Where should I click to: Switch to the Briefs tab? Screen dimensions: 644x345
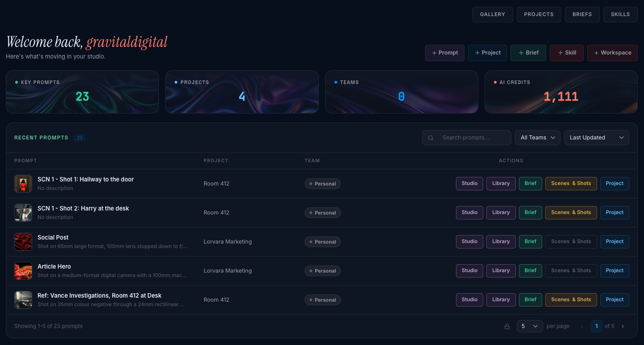pos(582,14)
